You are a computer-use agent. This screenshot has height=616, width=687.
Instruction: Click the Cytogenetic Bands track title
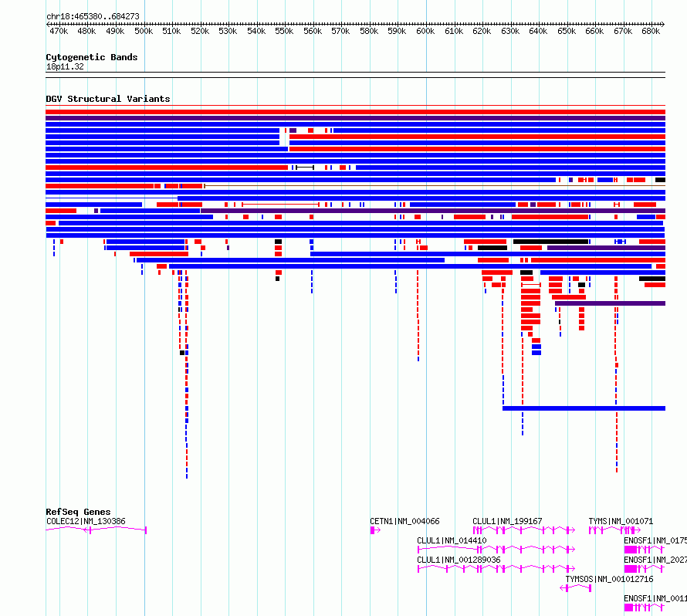[92, 57]
